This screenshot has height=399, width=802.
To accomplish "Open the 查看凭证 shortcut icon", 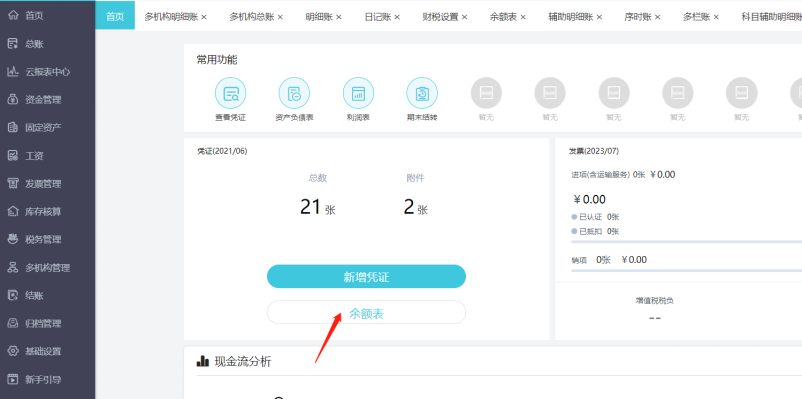I will pyautogui.click(x=230, y=93).
